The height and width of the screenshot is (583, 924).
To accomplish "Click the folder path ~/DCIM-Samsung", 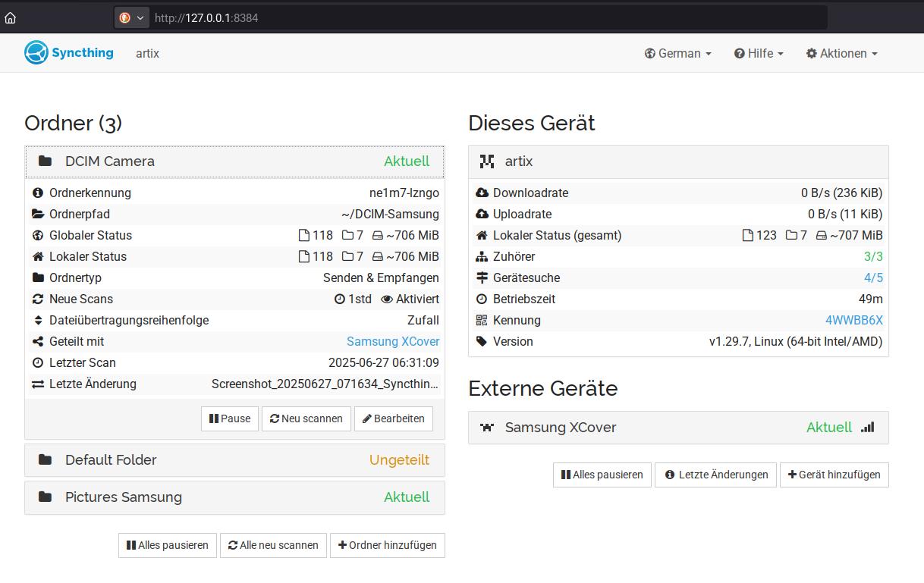I will [x=390, y=215].
